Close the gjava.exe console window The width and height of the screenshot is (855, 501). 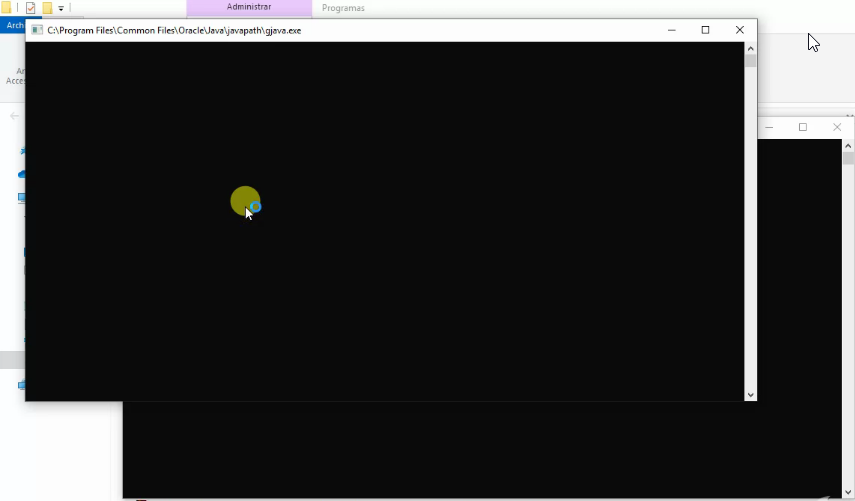[x=740, y=30]
